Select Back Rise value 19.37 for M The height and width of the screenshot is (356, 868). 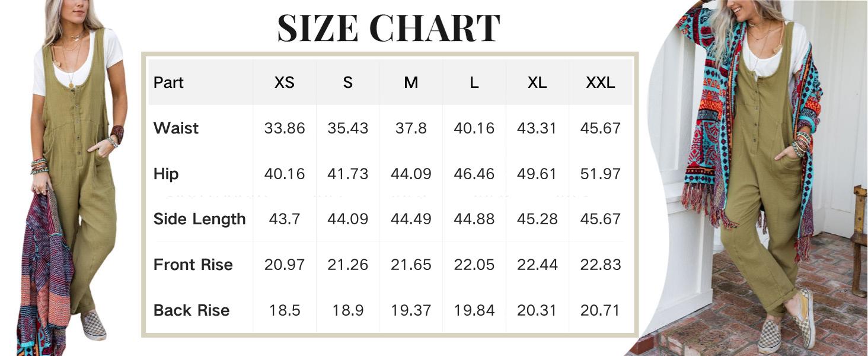pyautogui.click(x=411, y=310)
